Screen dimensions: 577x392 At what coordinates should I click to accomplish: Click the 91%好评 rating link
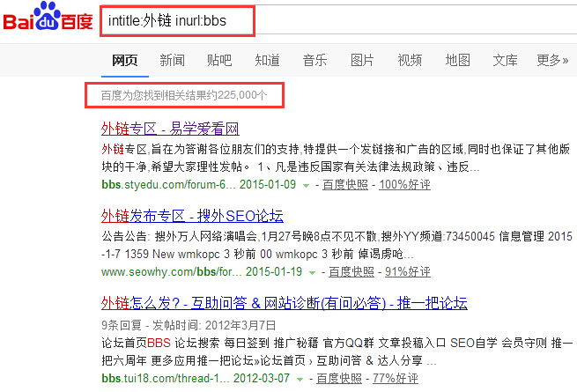tap(411, 271)
